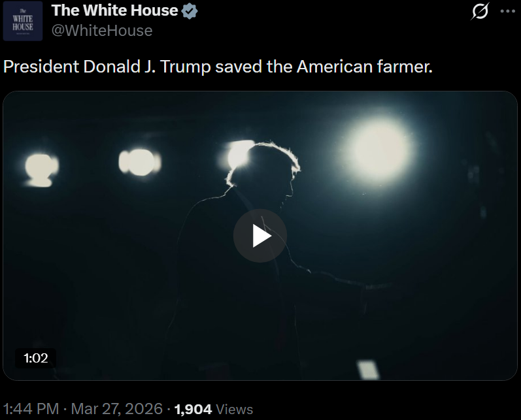Open Grok explain-this-post icon
521x420 pixels.
pyautogui.click(x=480, y=12)
